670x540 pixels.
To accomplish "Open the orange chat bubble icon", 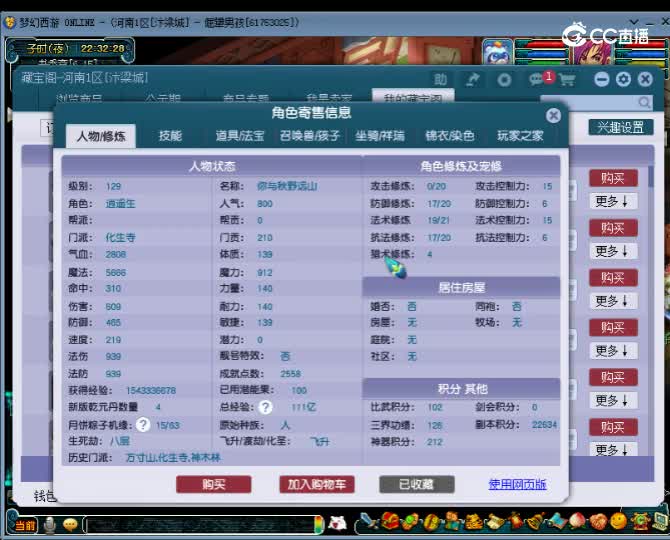I will click(x=71, y=525).
